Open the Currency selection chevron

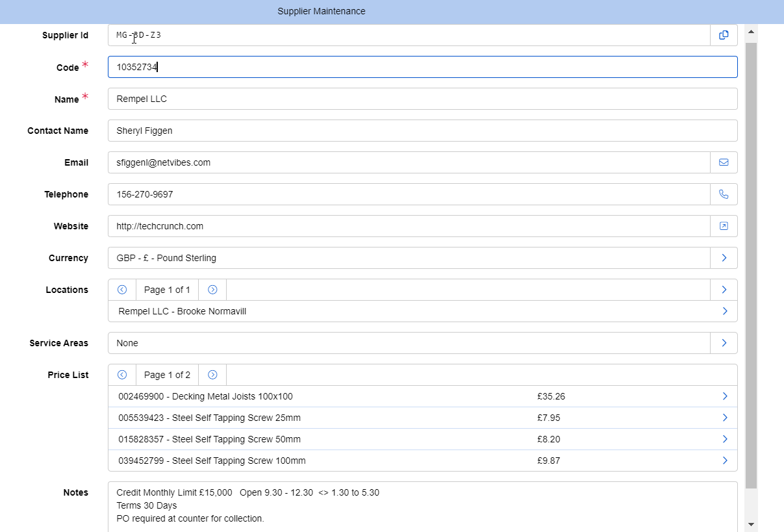pyautogui.click(x=724, y=258)
